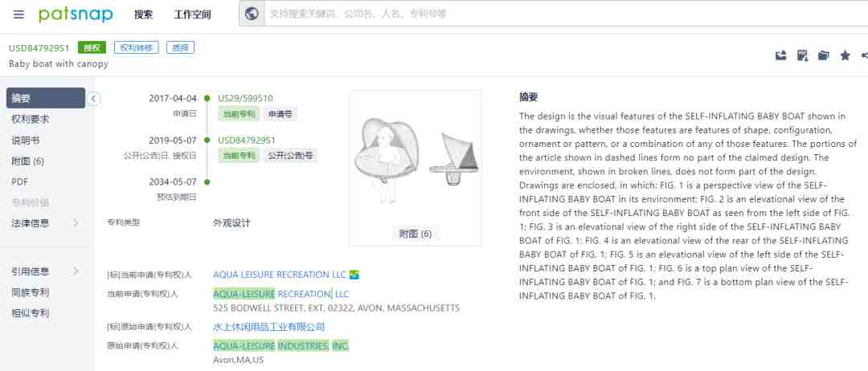
Task: Click the globe icon in search bar
Action: pyautogui.click(x=252, y=14)
